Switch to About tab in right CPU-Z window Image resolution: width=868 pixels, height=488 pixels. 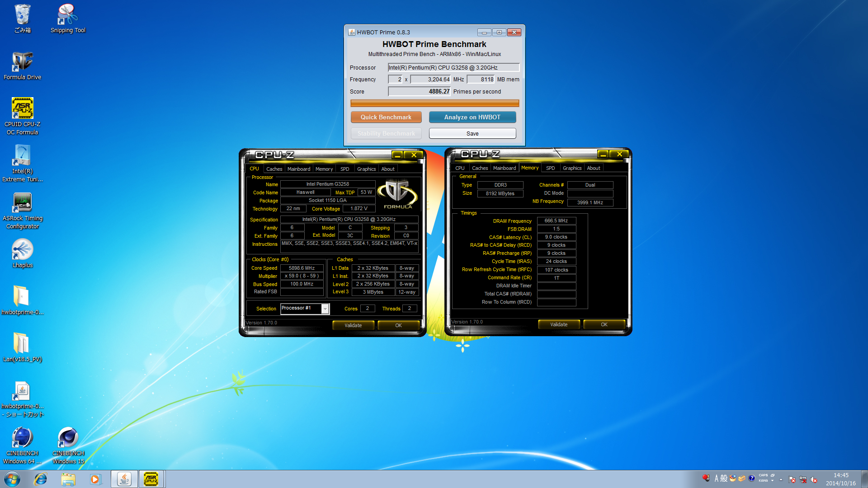[594, 168]
